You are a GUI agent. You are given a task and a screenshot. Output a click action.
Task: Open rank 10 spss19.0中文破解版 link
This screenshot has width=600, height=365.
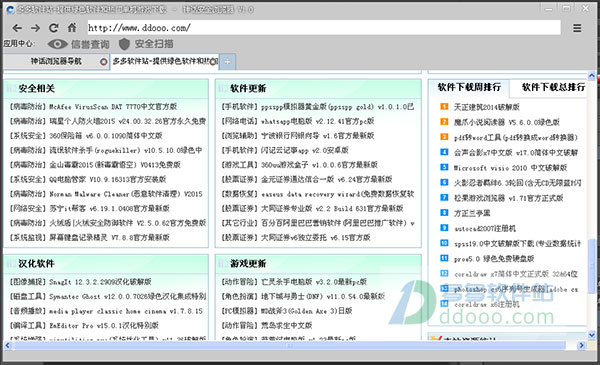point(517,243)
